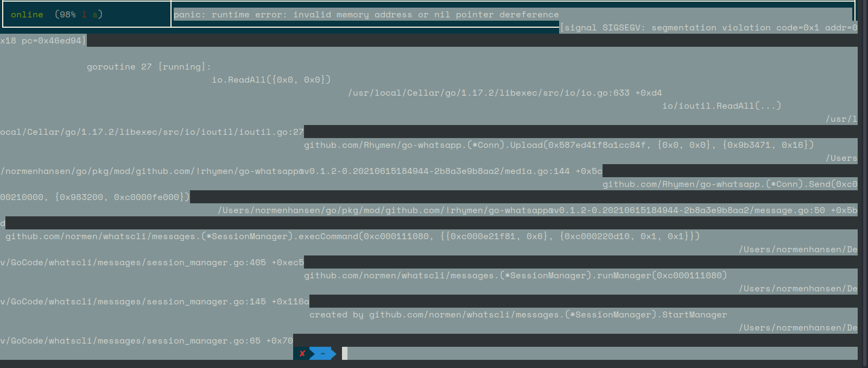Click the '(*Conn).Send' stack frame text
Viewport: 868px width, 368px height.
click(730, 184)
